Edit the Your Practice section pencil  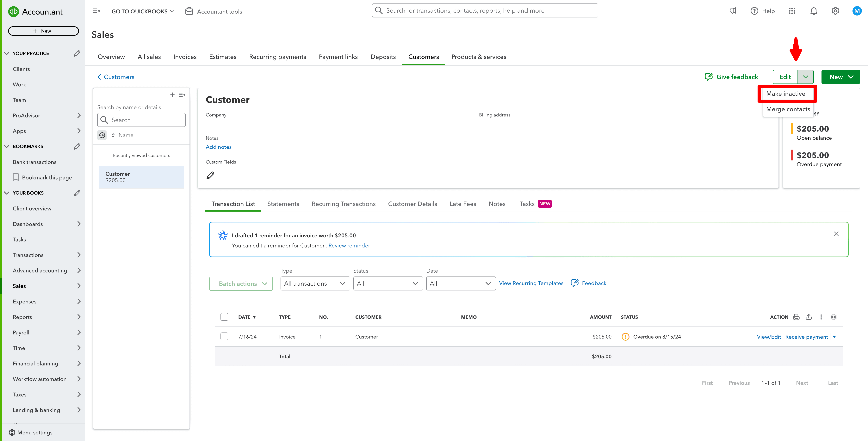[77, 53]
